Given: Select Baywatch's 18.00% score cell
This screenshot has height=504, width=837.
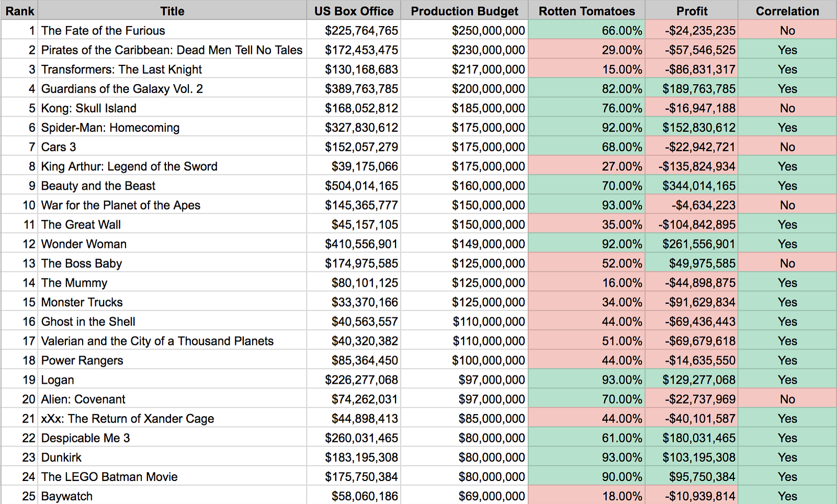Looking at the screenshot, I should point(586,495).
